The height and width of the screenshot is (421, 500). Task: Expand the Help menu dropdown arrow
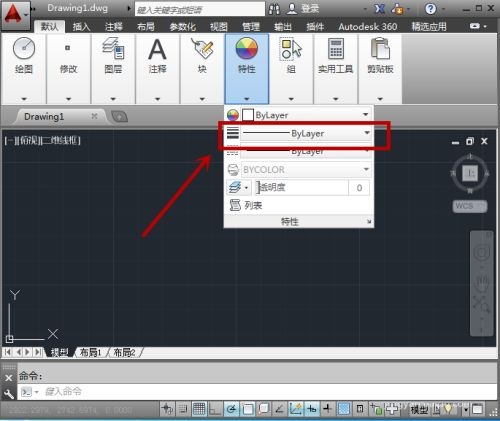pos(443,9)
